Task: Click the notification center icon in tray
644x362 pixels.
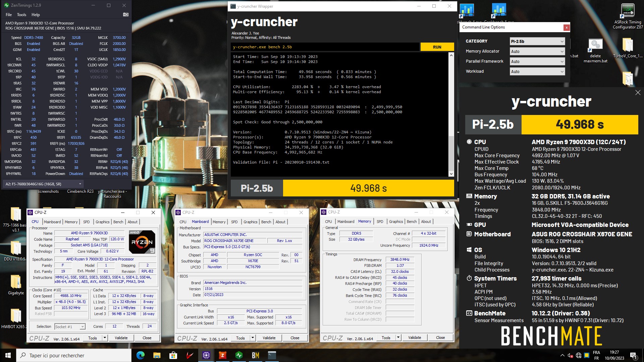Action: click(633, 355)
